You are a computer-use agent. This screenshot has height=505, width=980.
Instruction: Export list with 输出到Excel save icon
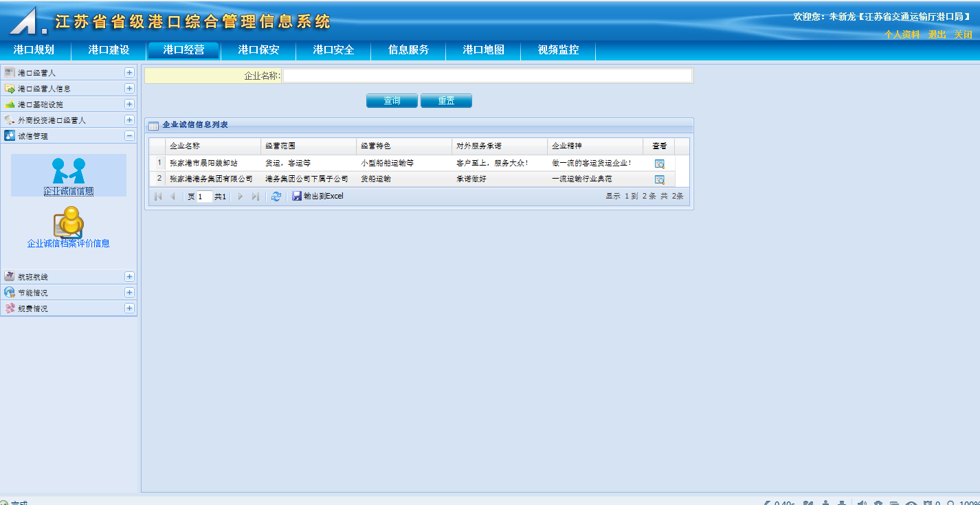297,197
